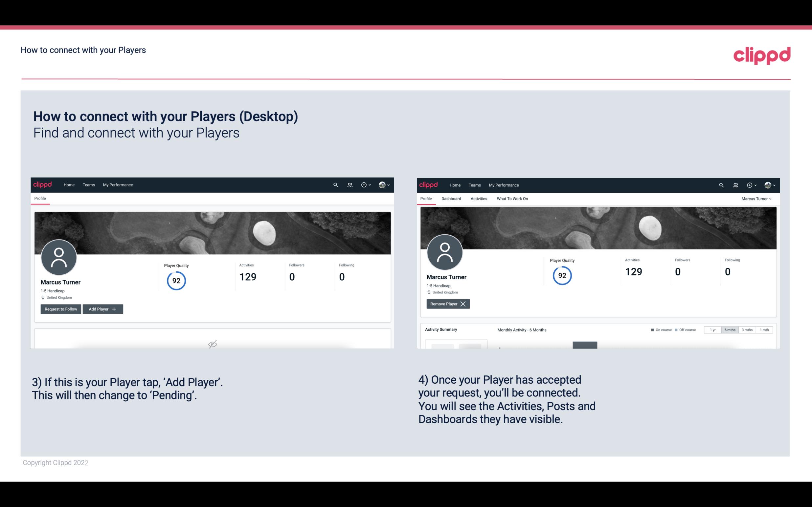
Task: Select the 'What To On' tab in right panel
Action: pos(512,199)
